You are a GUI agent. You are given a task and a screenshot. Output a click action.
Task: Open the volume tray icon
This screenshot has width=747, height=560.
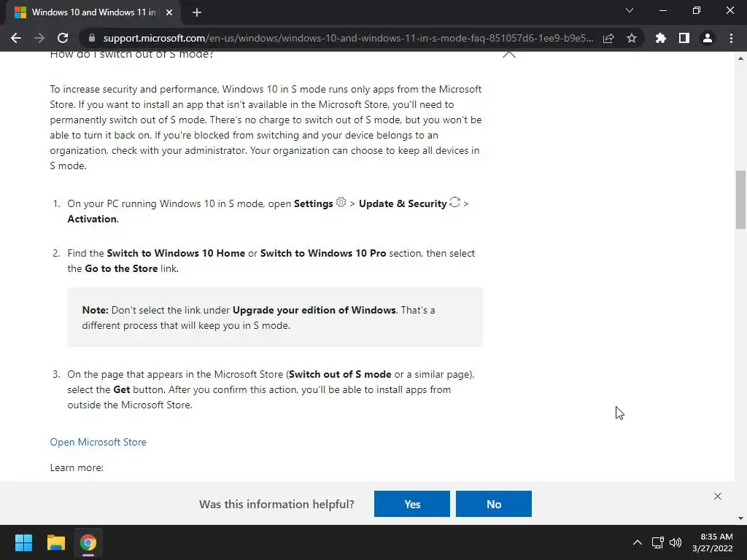click(675, 542)
